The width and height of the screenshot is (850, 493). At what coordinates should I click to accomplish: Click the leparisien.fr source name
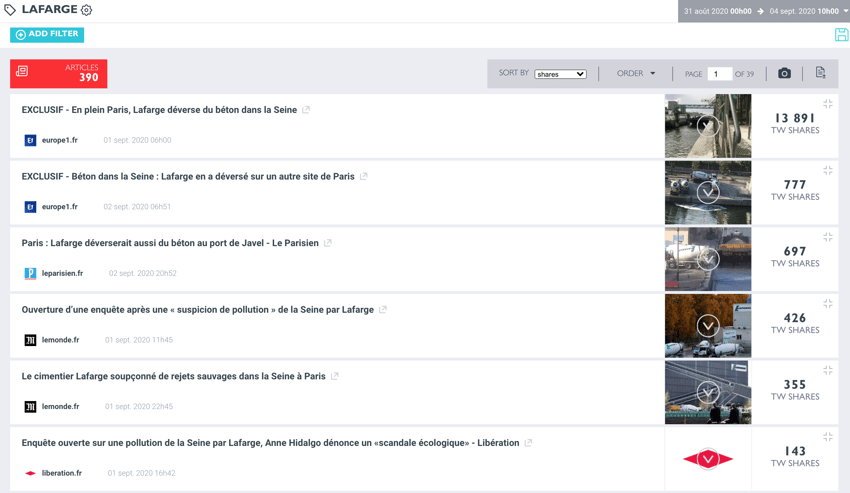coord(62,273)
